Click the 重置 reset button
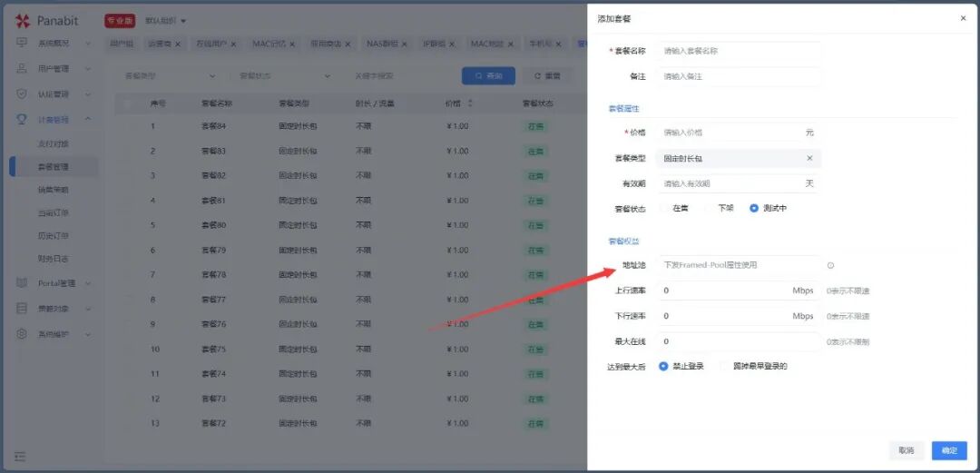This screenshot has width=980, height=473. tap(547, 75)
